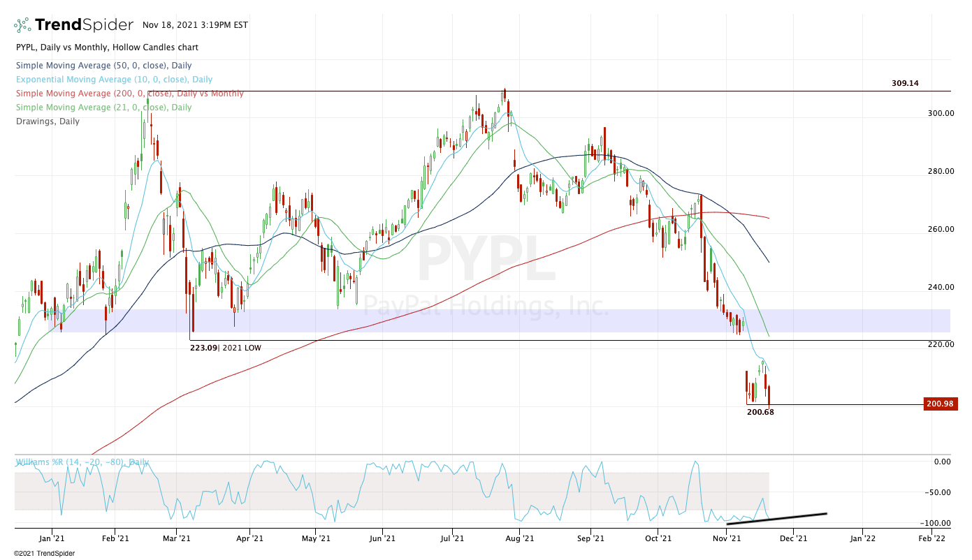The width and height of the screenshot is (972, 560).
Task: Click the 309.14 high price label
Action: (905, 83)
